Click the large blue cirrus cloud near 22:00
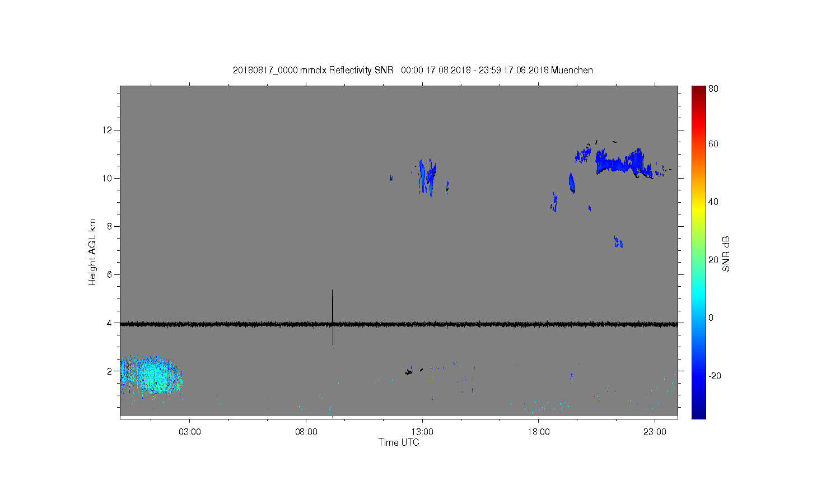This screenshot has width=840, height=504. (x=623, y=162)
